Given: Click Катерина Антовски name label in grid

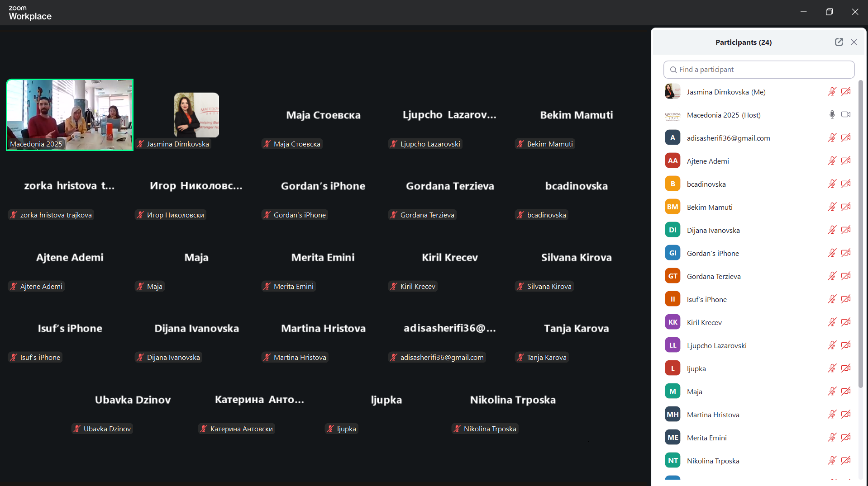Looking at the screenshot, I should pos(241,429).
